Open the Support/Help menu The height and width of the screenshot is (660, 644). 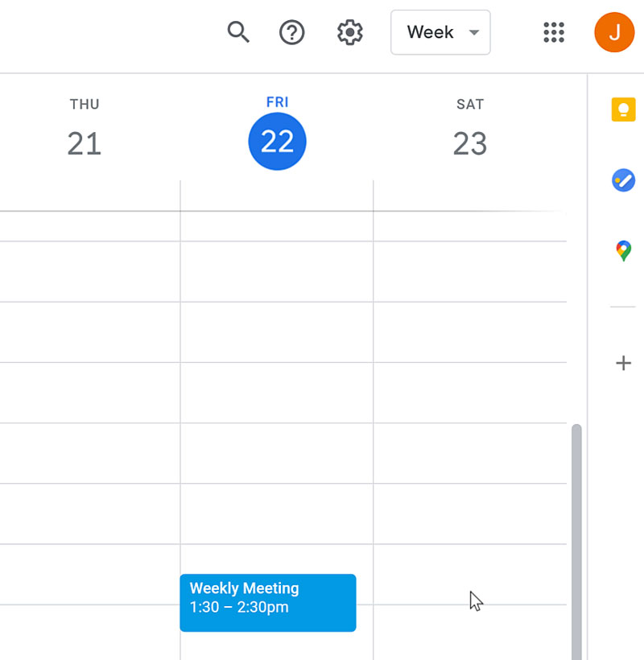(291, 32)
